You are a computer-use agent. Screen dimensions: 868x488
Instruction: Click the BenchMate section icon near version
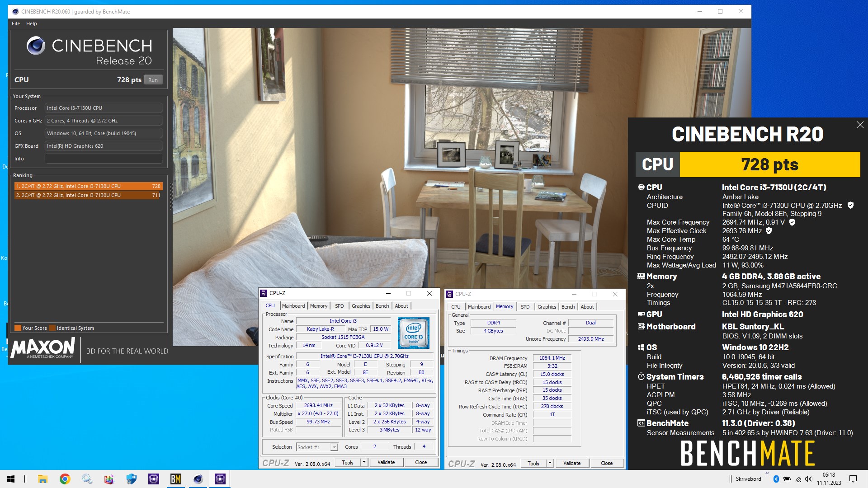pyautogui.click(x=641, y=423)
